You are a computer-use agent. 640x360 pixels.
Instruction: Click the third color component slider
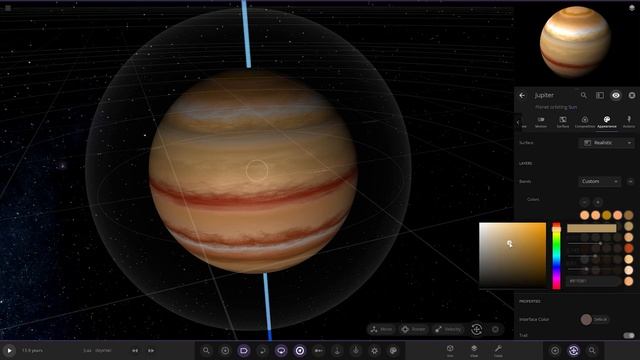591,269
